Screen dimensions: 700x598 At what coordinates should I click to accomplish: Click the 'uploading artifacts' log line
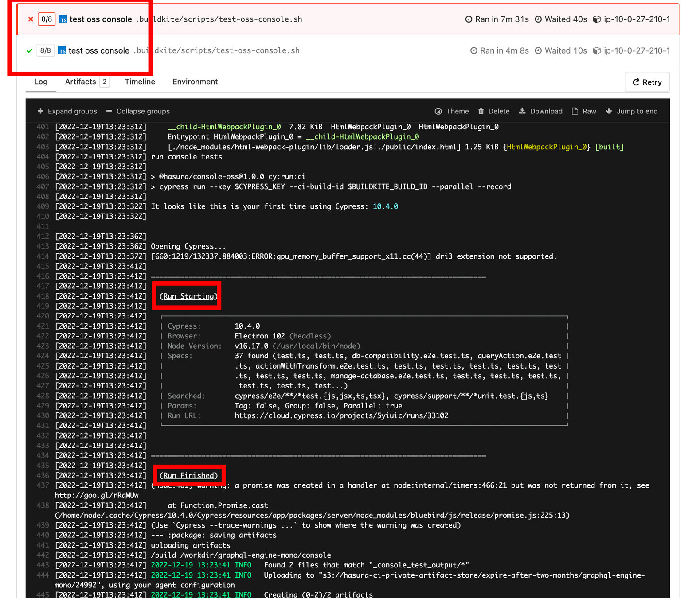191,545
